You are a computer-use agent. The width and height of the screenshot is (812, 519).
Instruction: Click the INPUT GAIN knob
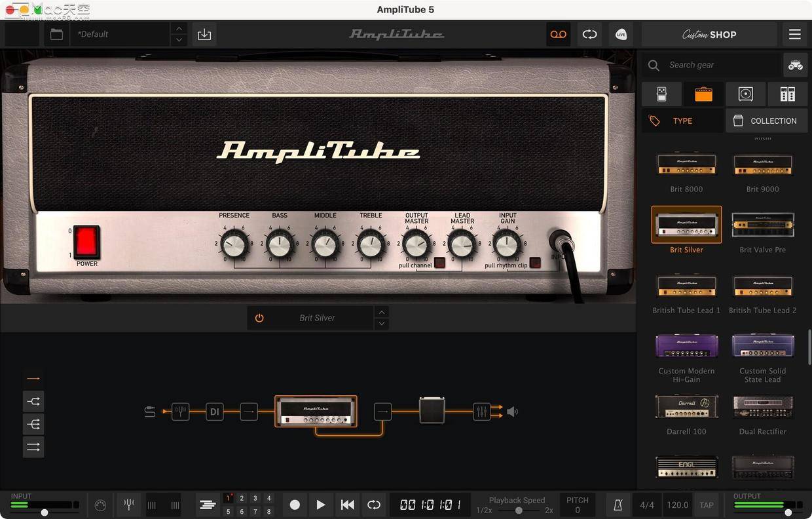507,245
